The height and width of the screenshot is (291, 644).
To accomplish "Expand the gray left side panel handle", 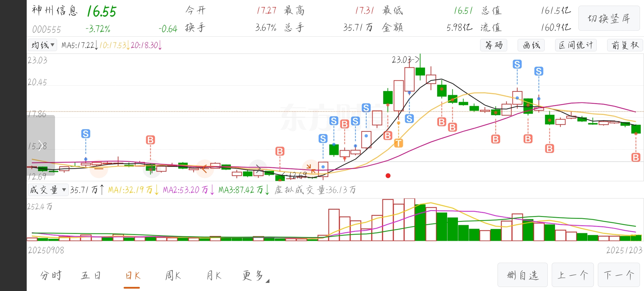I will (40, 145).
